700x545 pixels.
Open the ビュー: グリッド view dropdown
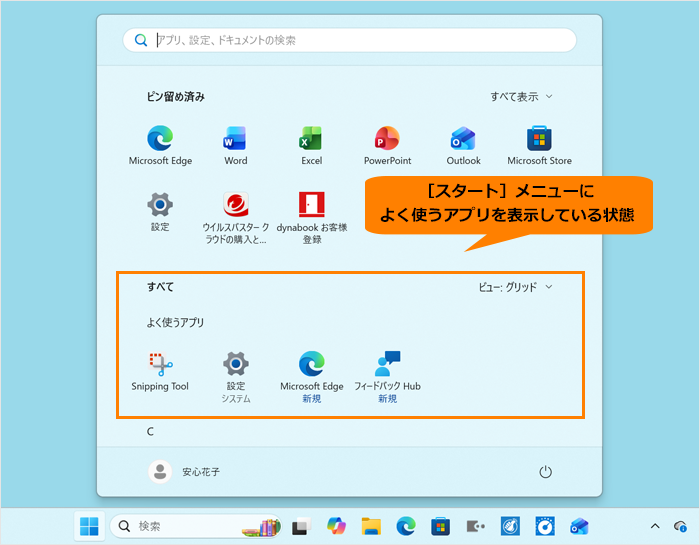pyautogui.click(x=516, y=287)
